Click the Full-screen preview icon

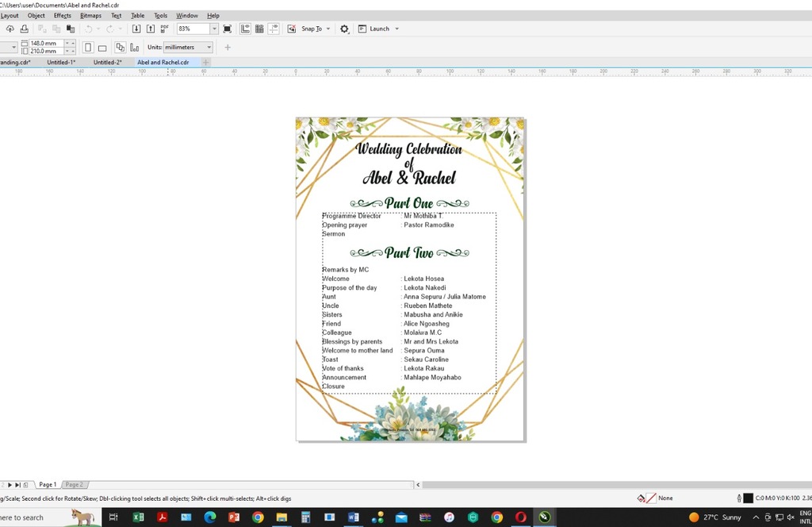[x=228, y=29]
